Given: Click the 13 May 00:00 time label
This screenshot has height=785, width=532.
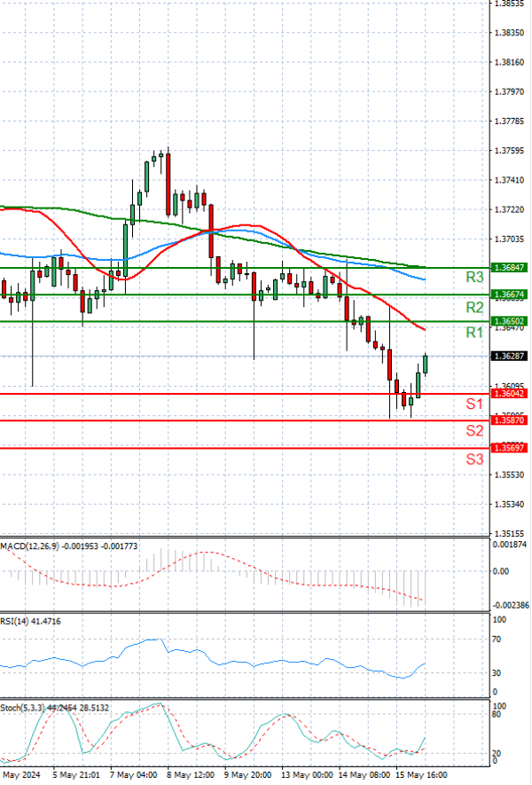Looking at the screenshot, I should [x=306, y=775].
